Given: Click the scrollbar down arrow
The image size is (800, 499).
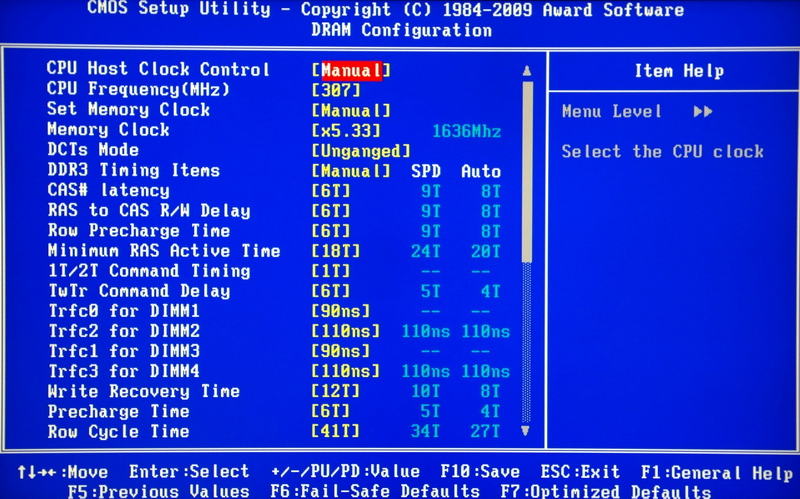Looking at the screenshot, I should point(526,431).
